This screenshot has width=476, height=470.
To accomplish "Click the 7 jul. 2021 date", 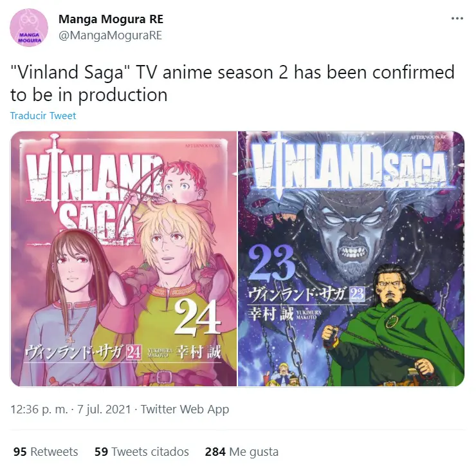I will pyautogui.click(x=104, y=409).
